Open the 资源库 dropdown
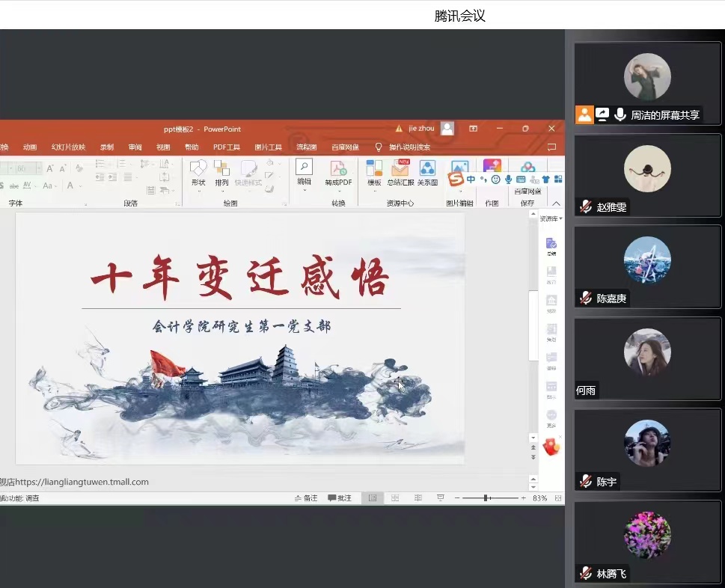This screenshot has width=725, height=588. (551, 218)
